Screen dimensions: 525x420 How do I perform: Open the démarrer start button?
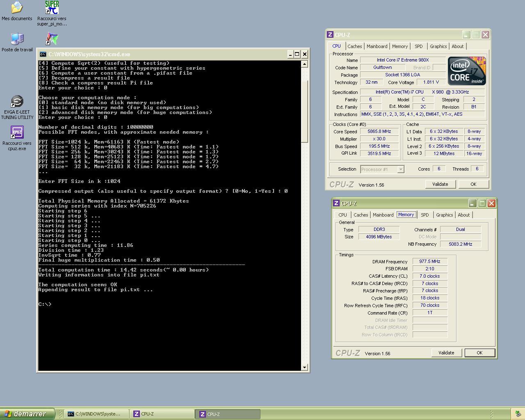[27, 414]
